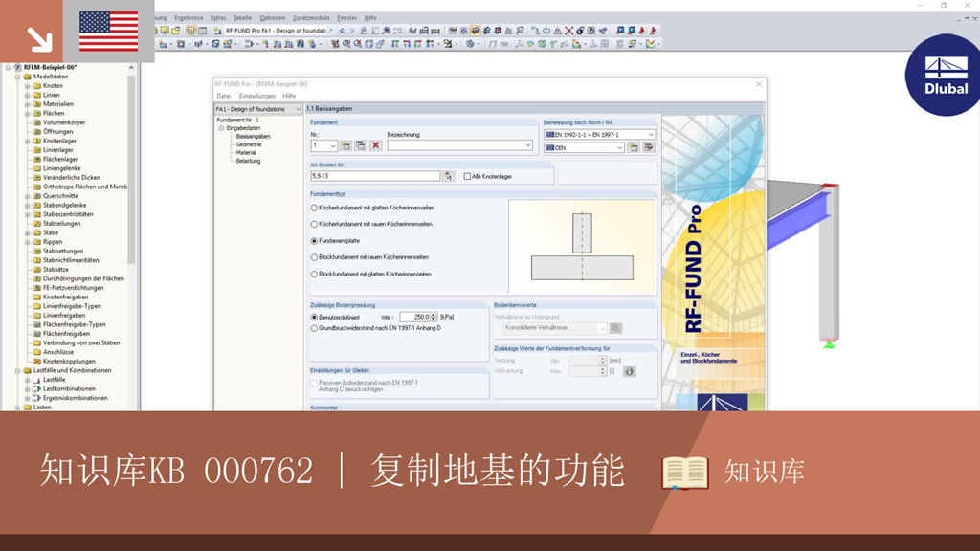Viewport: 980px width, 551px height.
Task: Select Köcherfundament mit glatten Köcherinnenseiten radio button
Action: click(x=314, y=208)
